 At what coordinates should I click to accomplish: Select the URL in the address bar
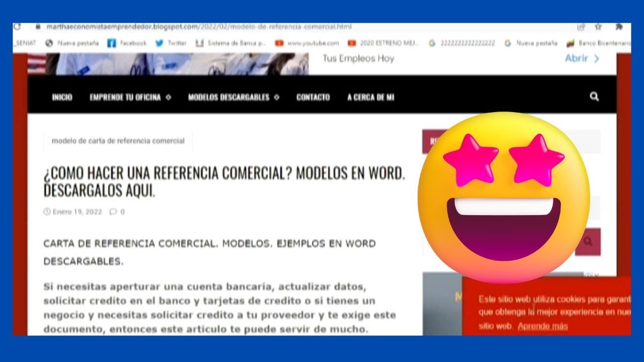pos(199,27)
